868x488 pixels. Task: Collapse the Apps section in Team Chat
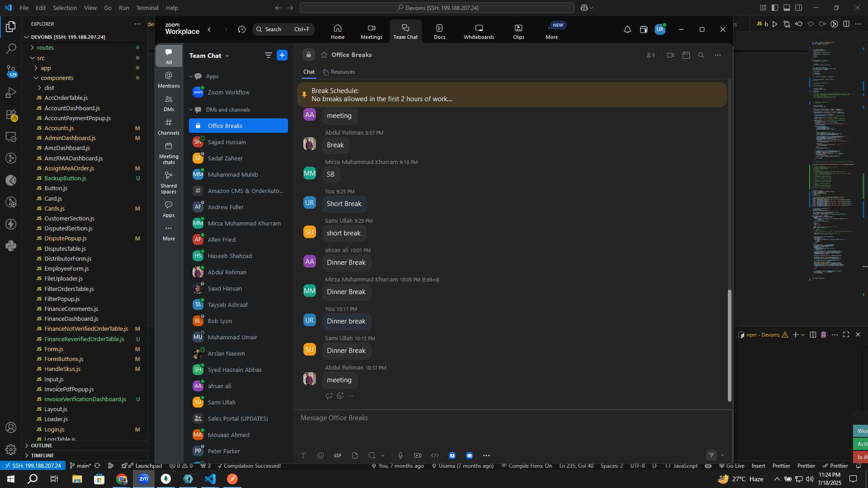(x=191, y=76)
